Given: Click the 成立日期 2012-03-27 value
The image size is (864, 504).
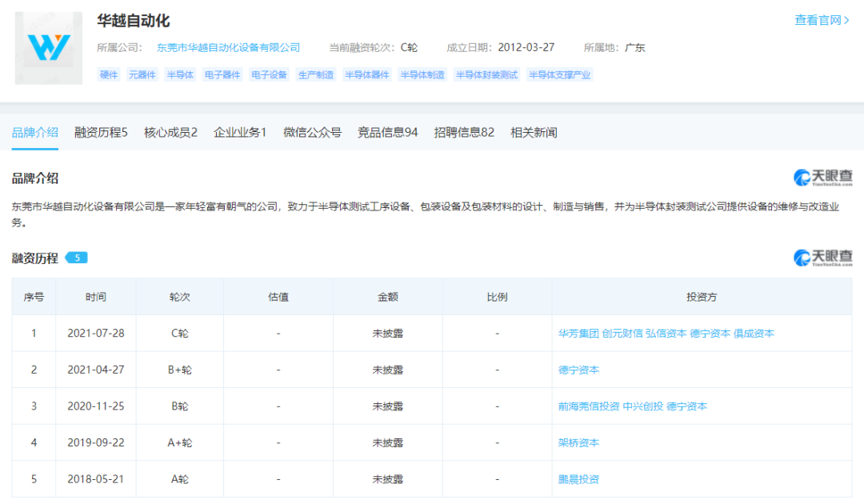Looking at the screenshot, I should [526, 47].
